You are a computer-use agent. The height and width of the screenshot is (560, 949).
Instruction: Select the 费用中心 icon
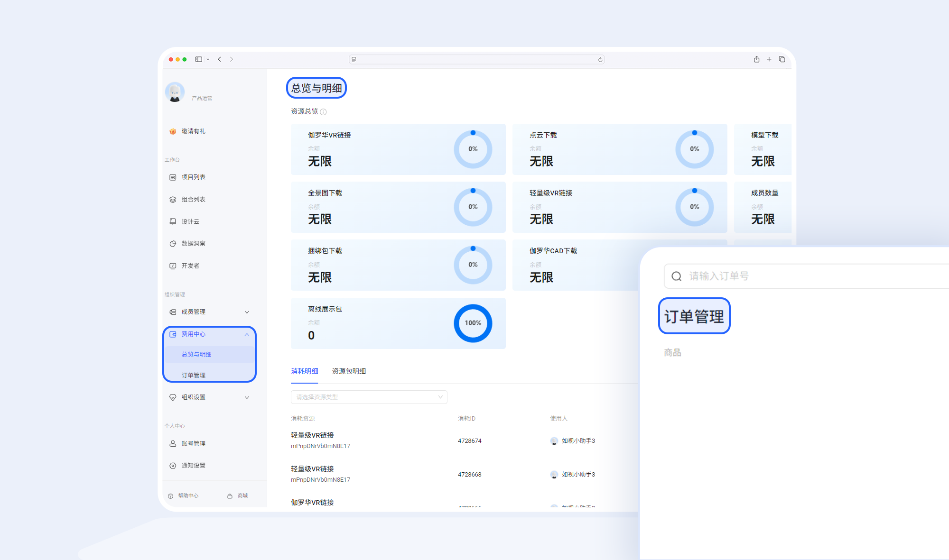(173, 334)
